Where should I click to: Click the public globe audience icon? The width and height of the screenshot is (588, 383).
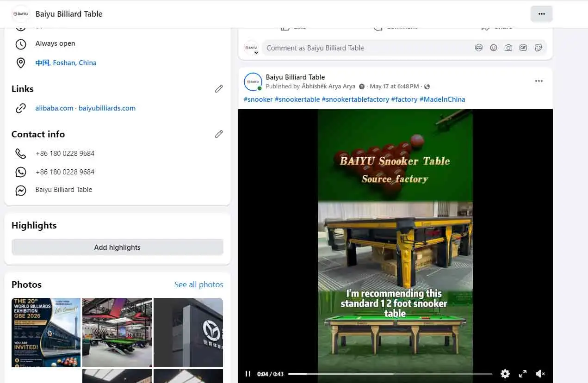point(427,86)
